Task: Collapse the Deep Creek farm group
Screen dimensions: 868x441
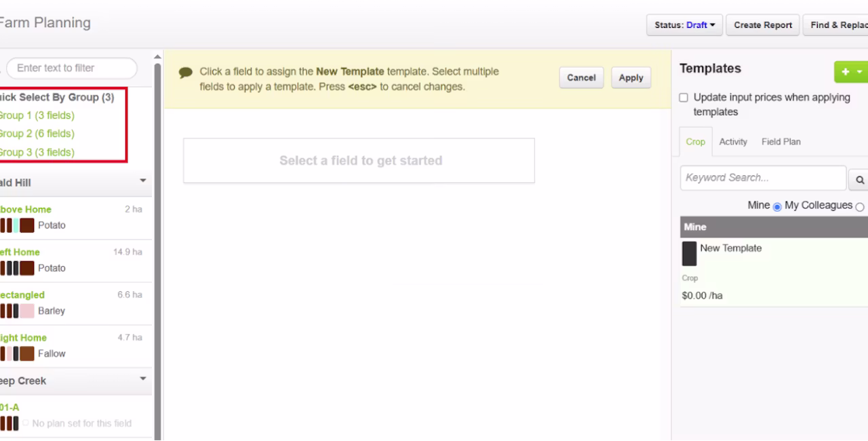Action: [x=143, y=379]
